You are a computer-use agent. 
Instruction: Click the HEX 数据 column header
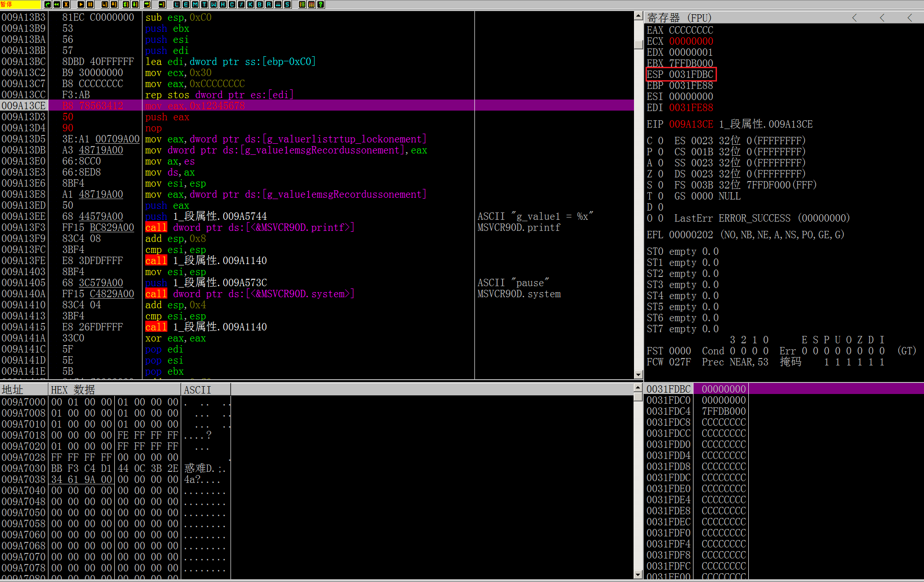[x=115, y=389]
